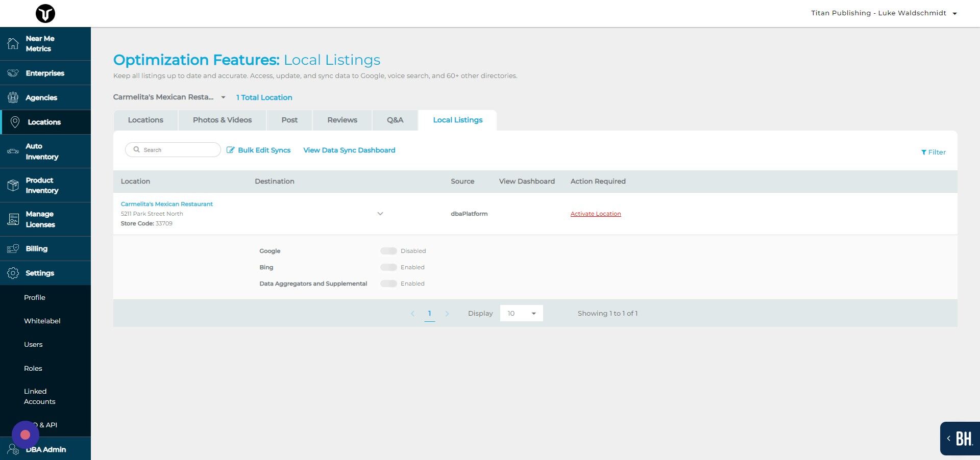Switch to the Reviews tab
This screenshot has width=980, height=460.
342,120
